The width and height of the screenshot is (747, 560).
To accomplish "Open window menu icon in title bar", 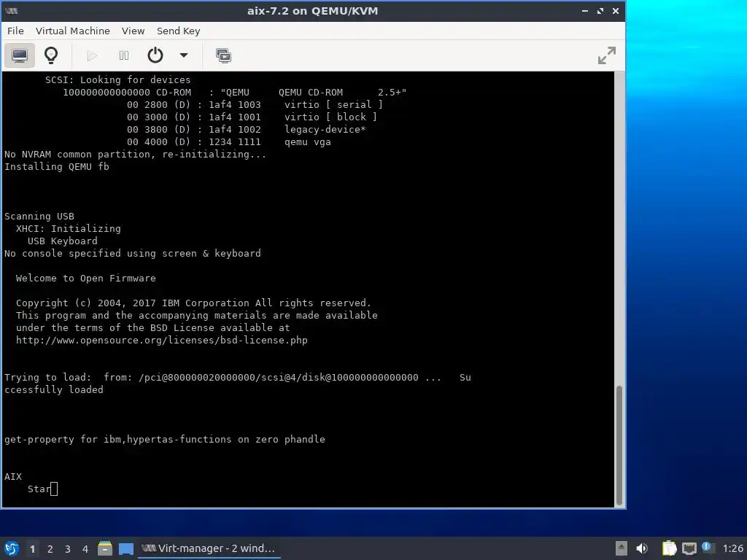I will (12, 10).
